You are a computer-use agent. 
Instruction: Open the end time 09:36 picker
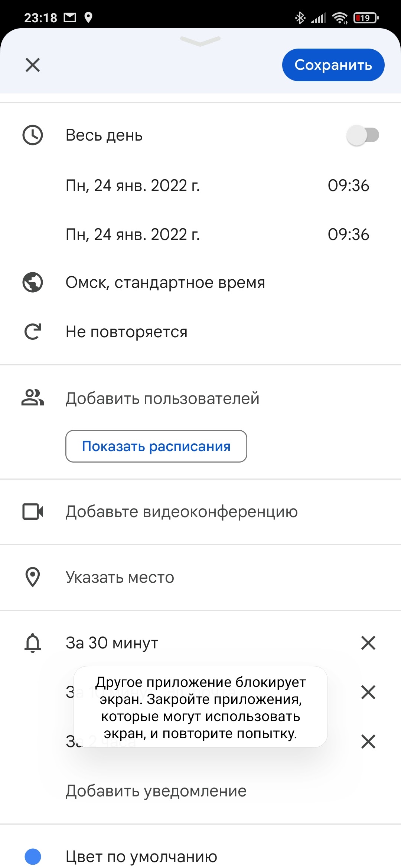pos(348,234)
